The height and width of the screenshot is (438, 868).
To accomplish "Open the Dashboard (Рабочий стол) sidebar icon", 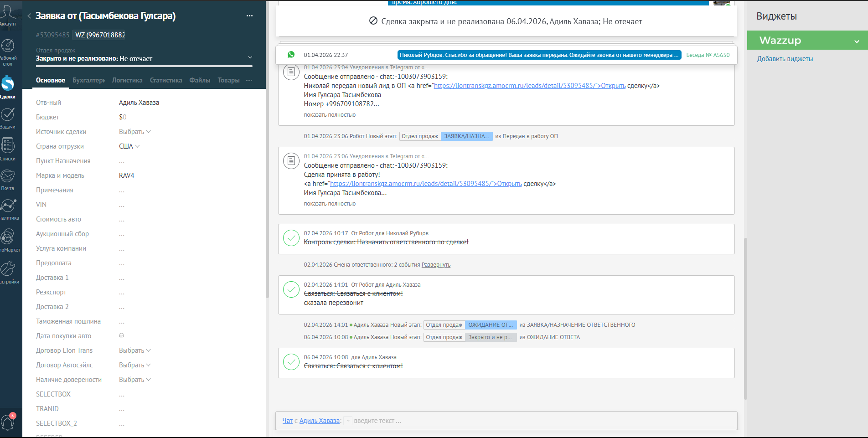I will click(x=8, y=52).
